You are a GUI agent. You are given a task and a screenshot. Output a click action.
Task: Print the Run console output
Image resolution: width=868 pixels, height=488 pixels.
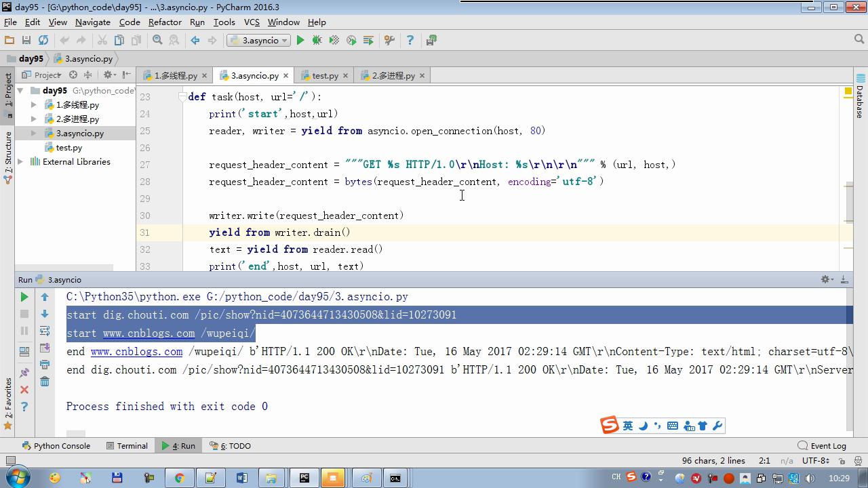(x=45, y=365)
